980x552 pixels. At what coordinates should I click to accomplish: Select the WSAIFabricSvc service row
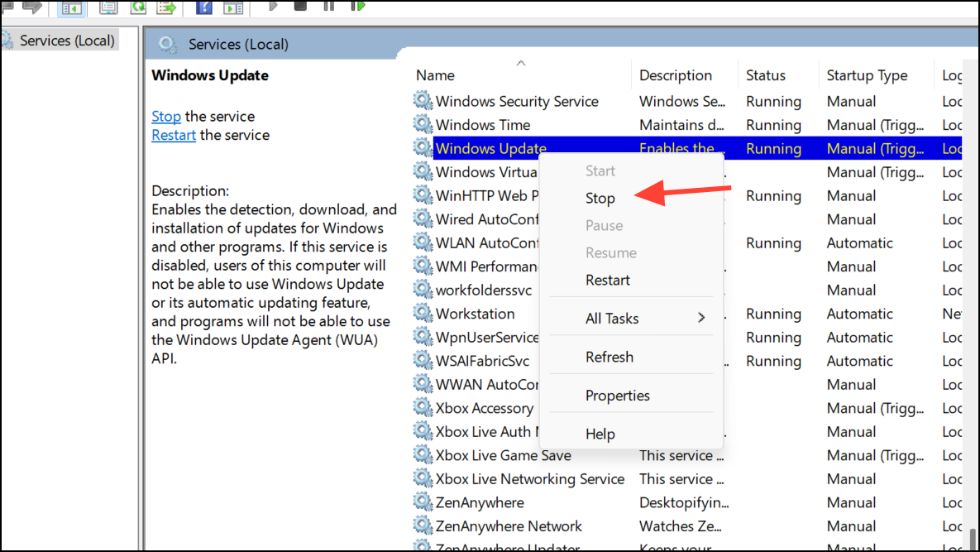pos(687,361)
